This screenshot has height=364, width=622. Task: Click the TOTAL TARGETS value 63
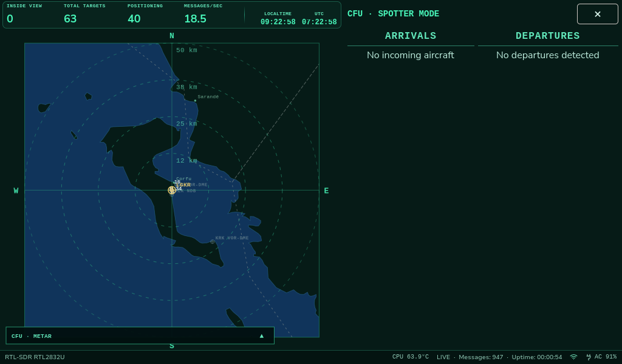pyautogui.click(x=70, y=19)
